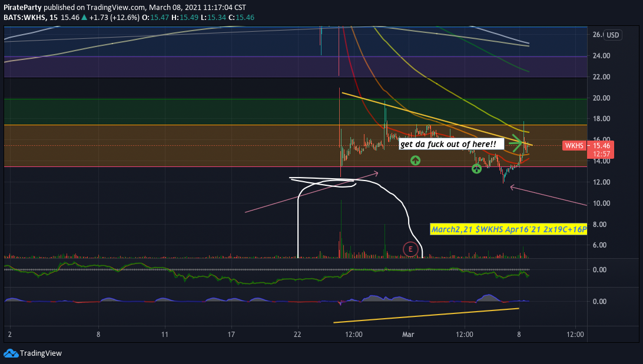
Task: Click the TradingView cloud logo icon
Action: tap(11, 353)
